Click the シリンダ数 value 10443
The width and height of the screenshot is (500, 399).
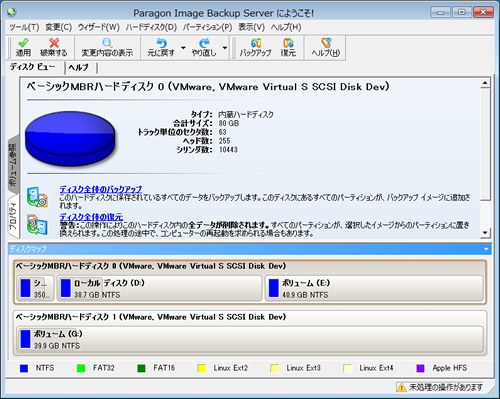(228, 150)
